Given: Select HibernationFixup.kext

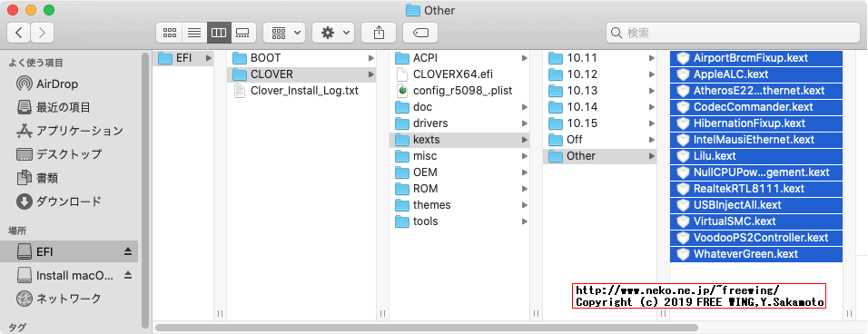Looking at the screenshot, I should pos(756,123).
